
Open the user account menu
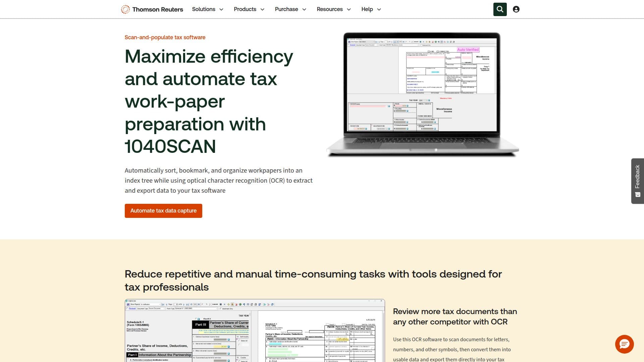(x=516, y=9)
